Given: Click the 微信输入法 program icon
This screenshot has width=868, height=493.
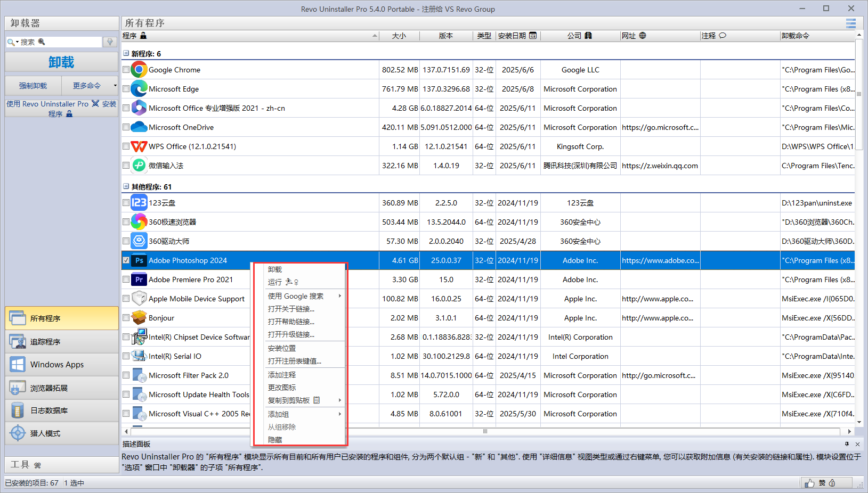Looking at the screenshot, I should pyautogui.click(x=139, y=166).
